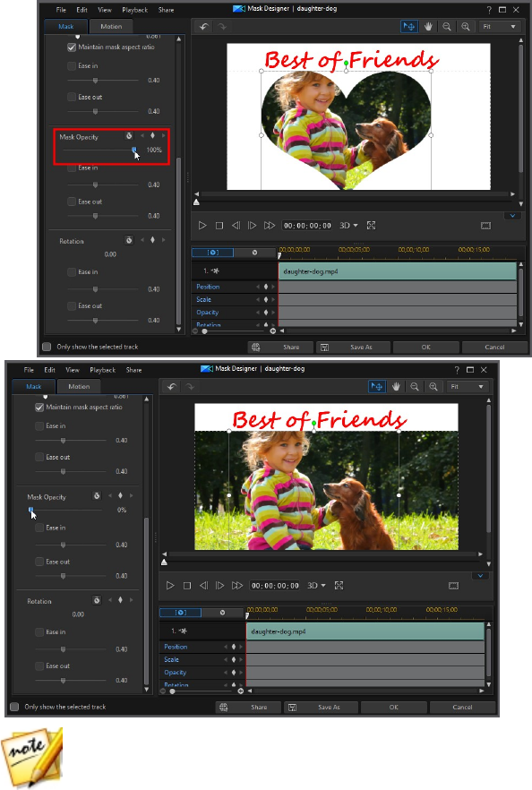Select the hand pan tool in heart-preview window
The image size is (532, 790).
coord(428,26)
